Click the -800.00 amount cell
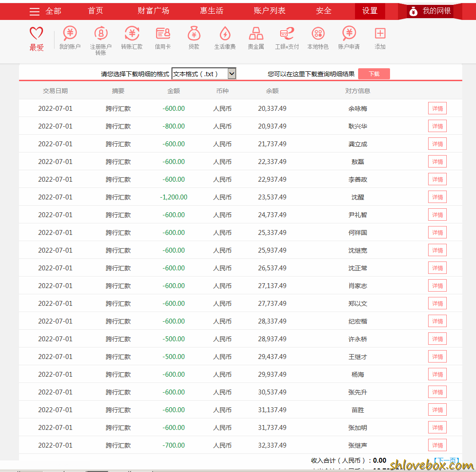Image resolution: width=476 pixels, height=472 pixels. pos(174,126)
